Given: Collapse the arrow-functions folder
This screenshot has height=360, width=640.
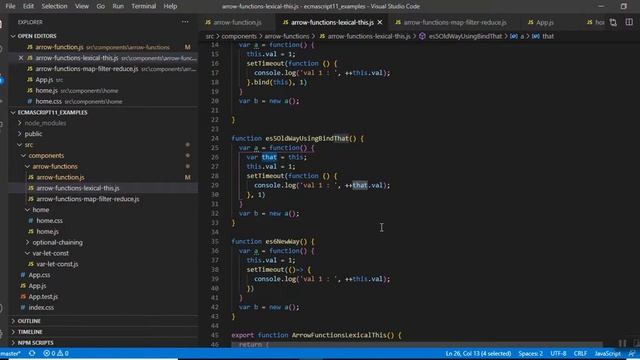Looking at the screenshot, I should point(55,167).
